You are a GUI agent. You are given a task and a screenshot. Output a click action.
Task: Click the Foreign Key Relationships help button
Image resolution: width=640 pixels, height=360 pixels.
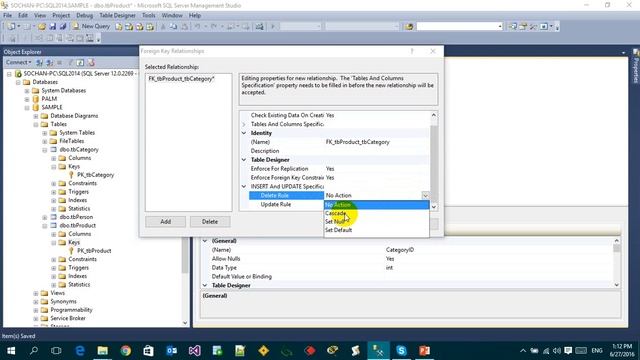[412, 51]
